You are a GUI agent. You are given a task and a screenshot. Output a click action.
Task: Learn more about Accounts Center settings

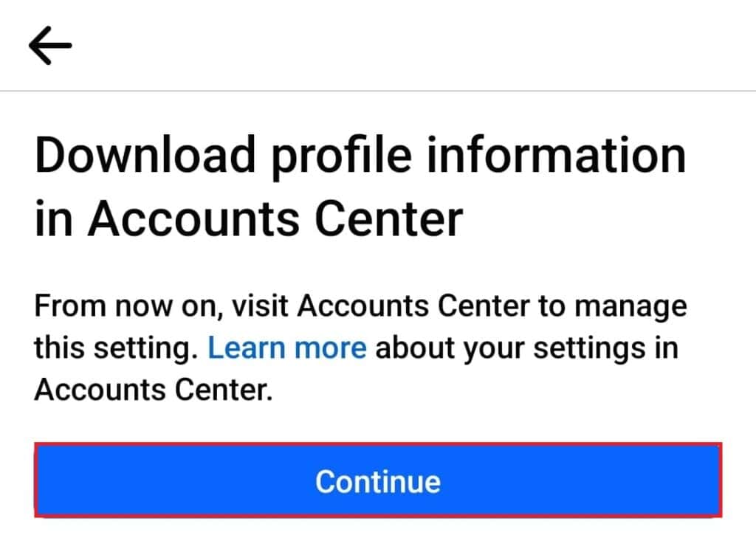(x=286, y=348)
